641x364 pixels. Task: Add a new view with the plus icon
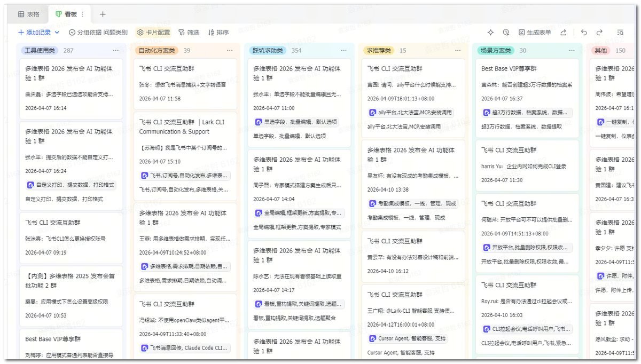[x=103, y=14]
